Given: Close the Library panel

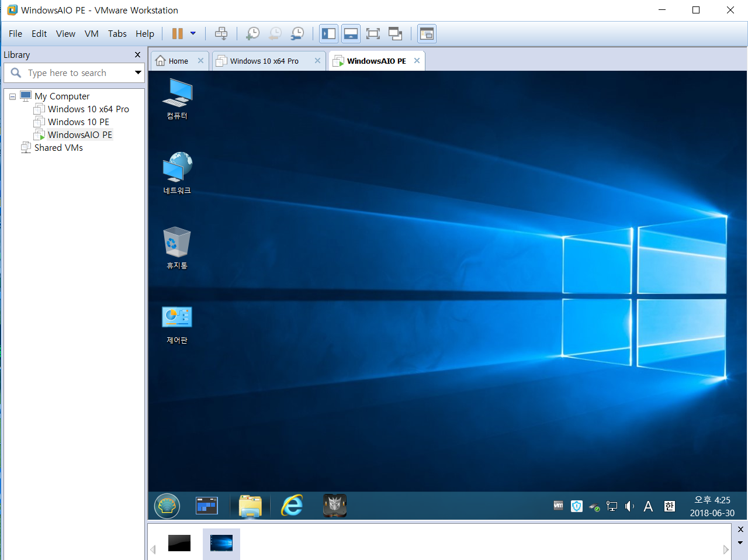Looking at the screenshot, I should click(138, 54).
